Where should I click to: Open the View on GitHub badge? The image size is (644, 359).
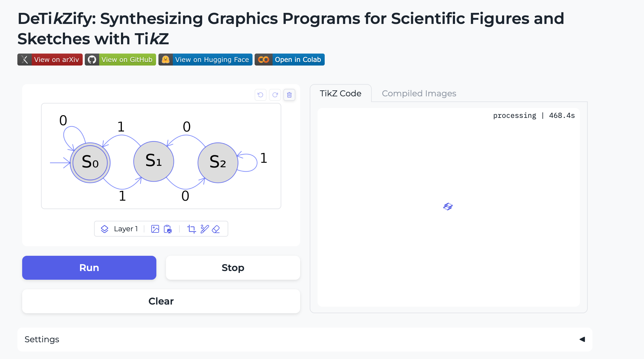[x=120, y=60]
